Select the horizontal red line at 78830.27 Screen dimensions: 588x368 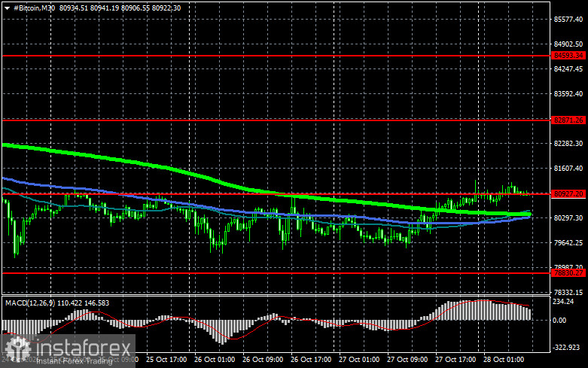(x=277, y=273)
